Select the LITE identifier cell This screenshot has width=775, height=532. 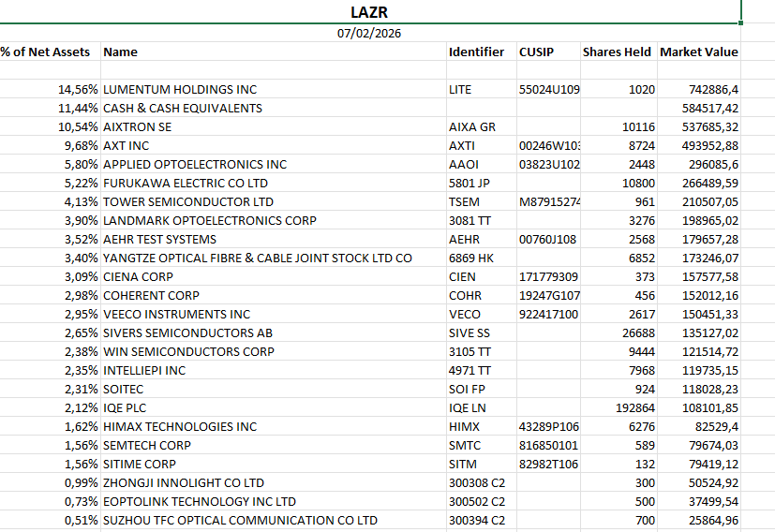481,89
